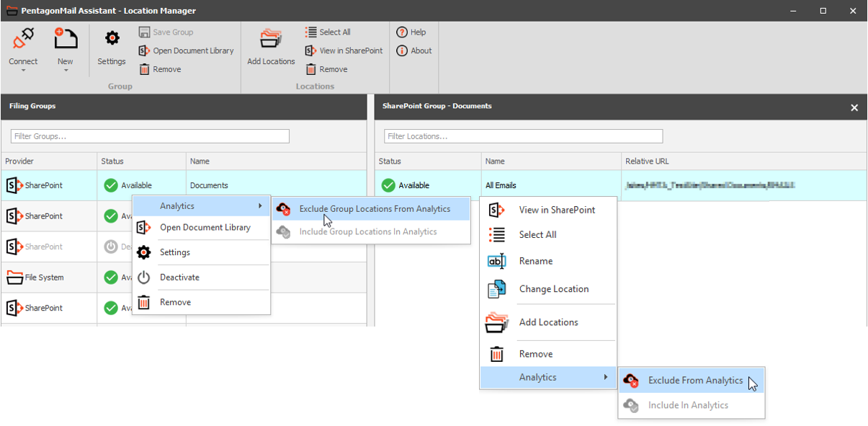
Task: Click the Filter Locations input field
Action: coord(524,136)
